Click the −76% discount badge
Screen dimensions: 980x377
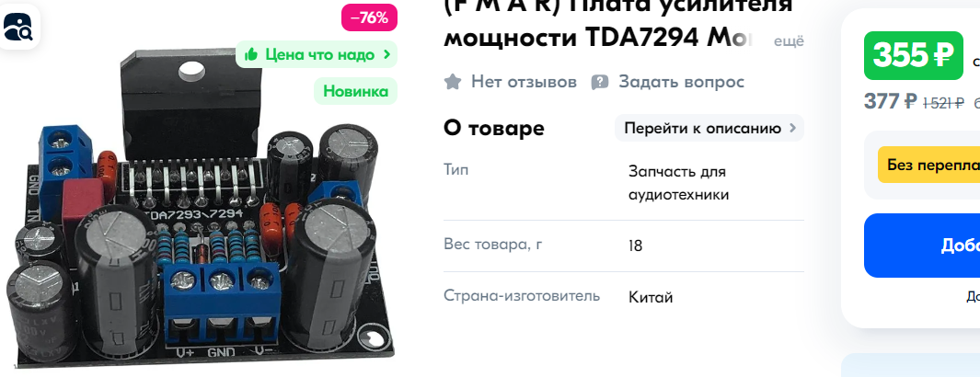(x=369, y=17)
